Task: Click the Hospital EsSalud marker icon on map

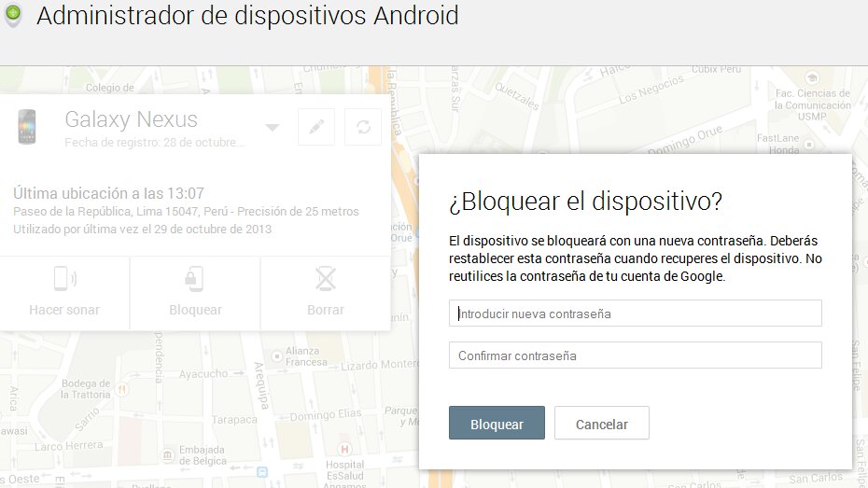Action: click(x=344, y=449)
